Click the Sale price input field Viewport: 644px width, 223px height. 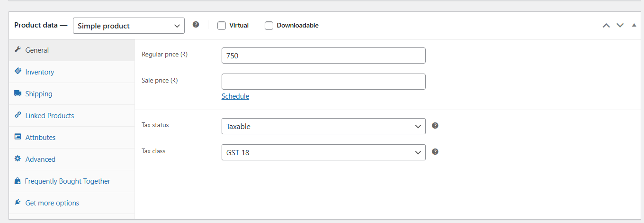[323, 82]
